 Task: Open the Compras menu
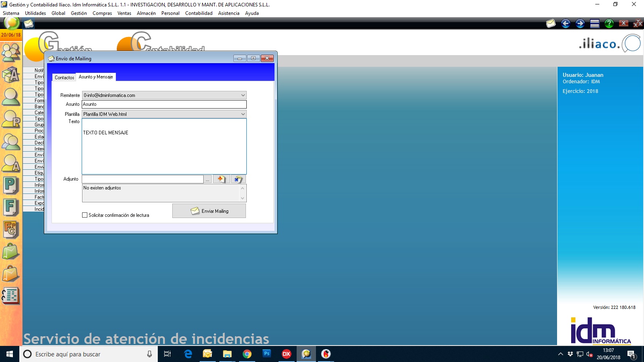coord(102,13)
